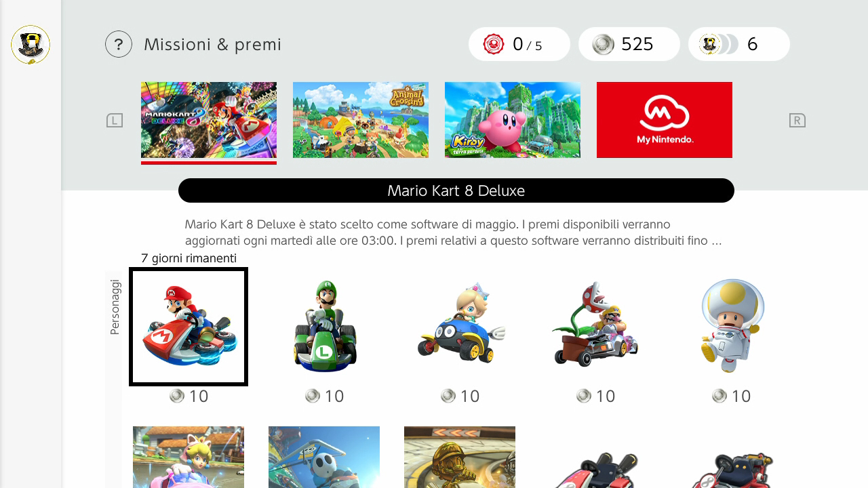Open the question mark help icon
Viewport: 868px width, 488px height.
tap(119, 44)
